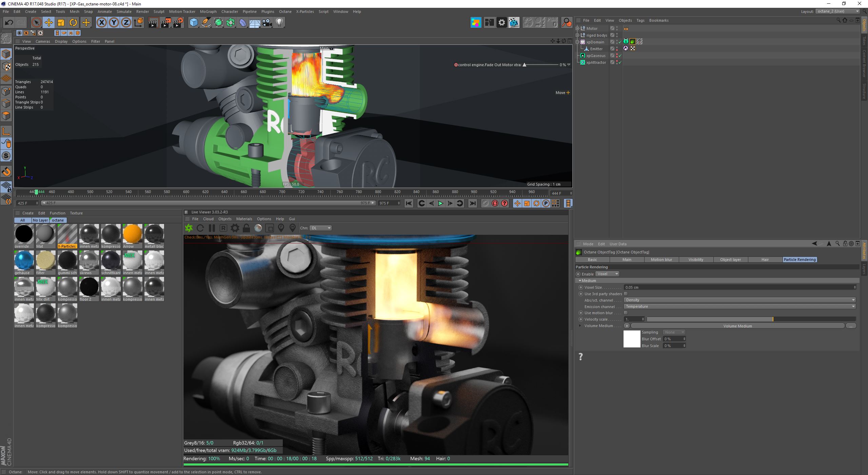Click the Volume Medium button
The height and width of the screenshot is (475, 868).
737,326
